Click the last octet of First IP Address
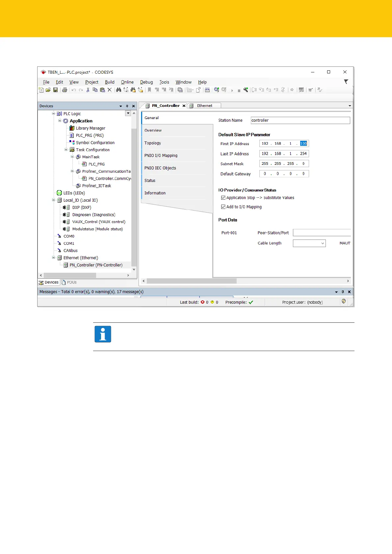Viewport: 392px width, 554px height. (303, 143)
